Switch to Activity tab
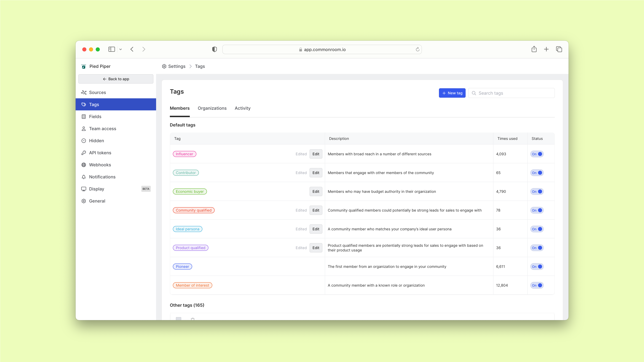The image size is (644, 362). click(x=242, y=108)
